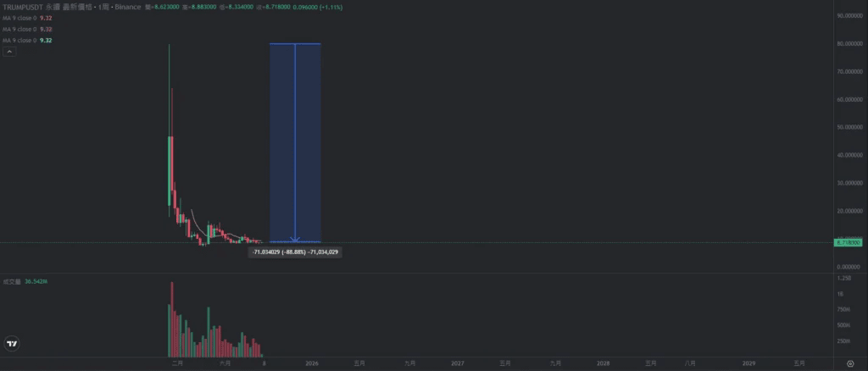
Task: Select the topmost MA 9 close 0 legend
Action: tap(28, 19)
